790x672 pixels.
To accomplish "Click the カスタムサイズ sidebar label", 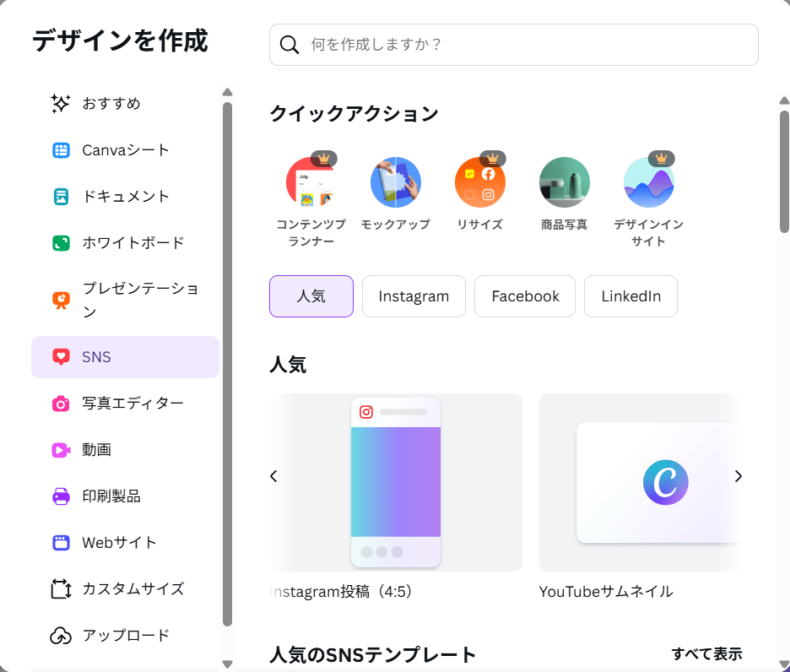I will pyautogui.click(x=133, y=589).
